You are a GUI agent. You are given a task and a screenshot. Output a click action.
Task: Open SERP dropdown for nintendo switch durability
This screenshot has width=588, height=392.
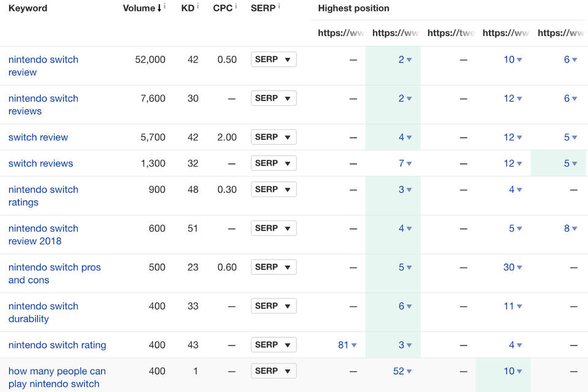coord(273,306)
